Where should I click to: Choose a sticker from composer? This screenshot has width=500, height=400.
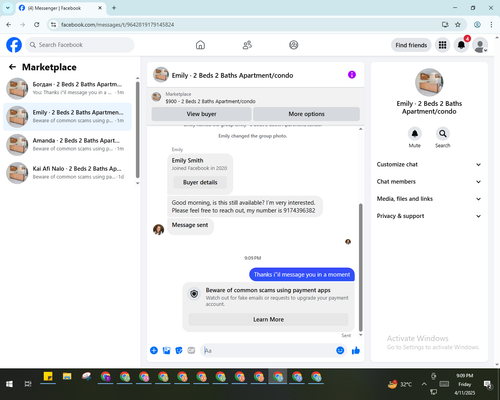point(179,350)
